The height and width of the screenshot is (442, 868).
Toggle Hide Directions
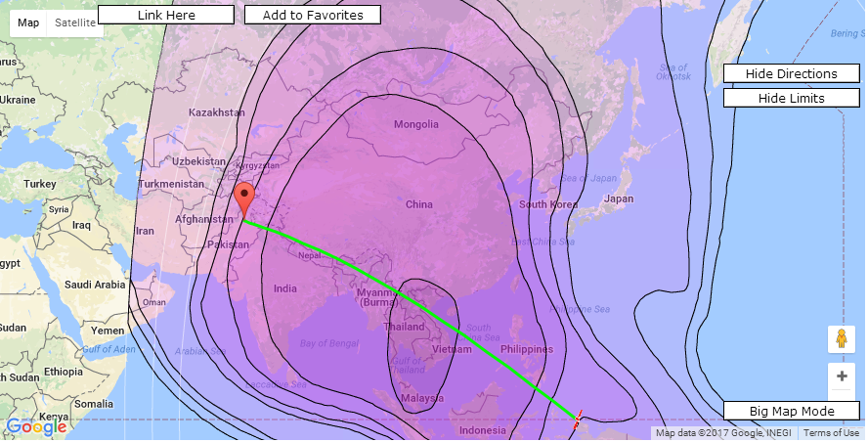791,73
